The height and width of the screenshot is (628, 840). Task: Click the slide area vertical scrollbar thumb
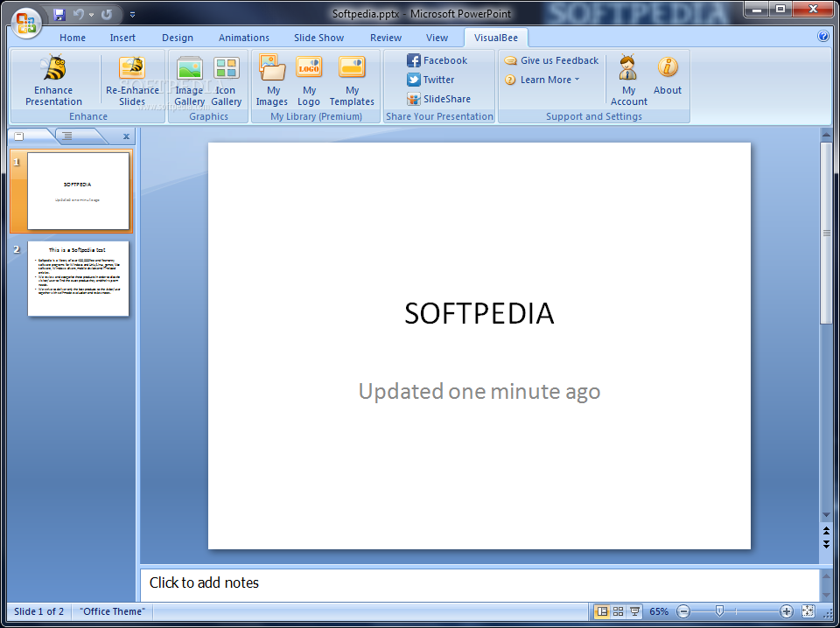tap(826, 233)
